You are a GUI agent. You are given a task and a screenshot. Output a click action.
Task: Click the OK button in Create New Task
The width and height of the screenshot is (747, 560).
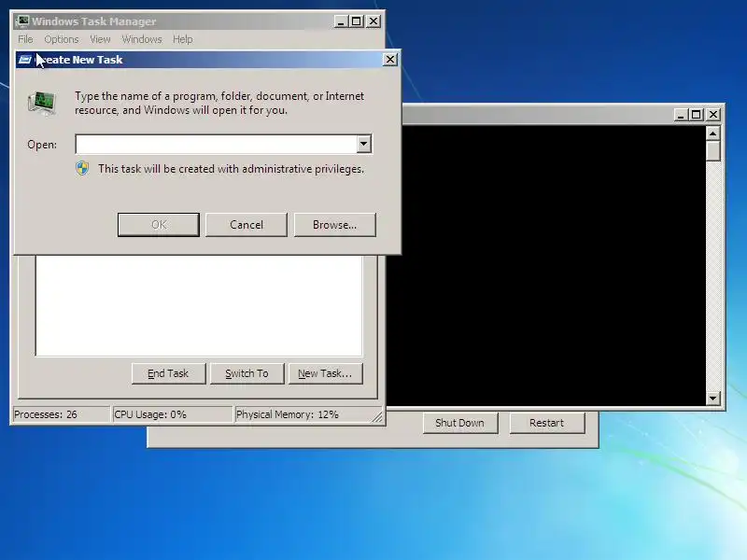(158, 225)
